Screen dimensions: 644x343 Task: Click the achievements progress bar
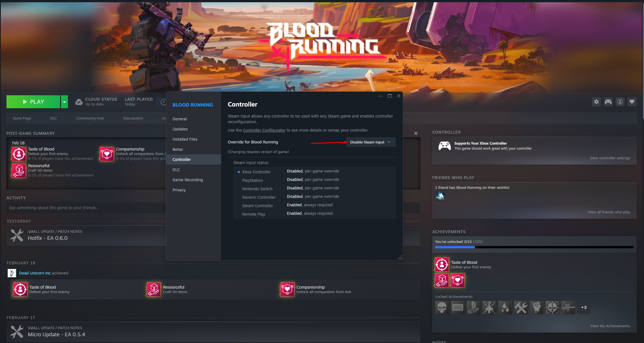click(534, 247)
